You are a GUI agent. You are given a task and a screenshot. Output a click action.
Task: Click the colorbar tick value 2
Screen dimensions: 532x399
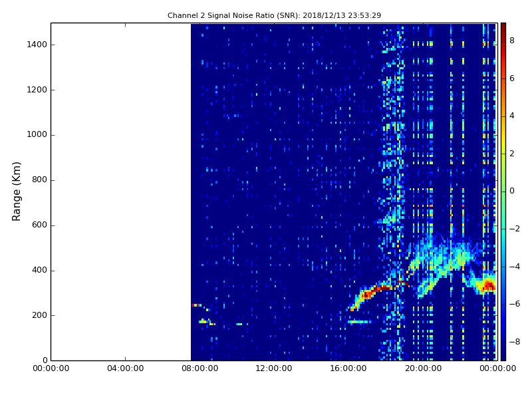click(512, 154)
